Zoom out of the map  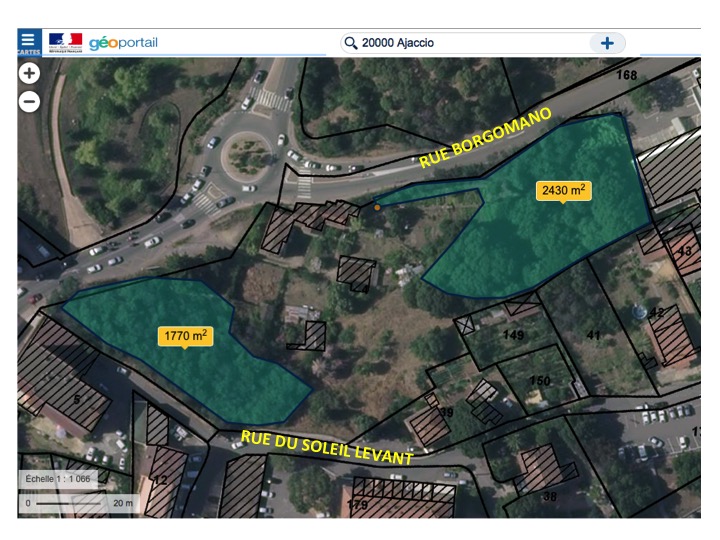pos(29,101)
